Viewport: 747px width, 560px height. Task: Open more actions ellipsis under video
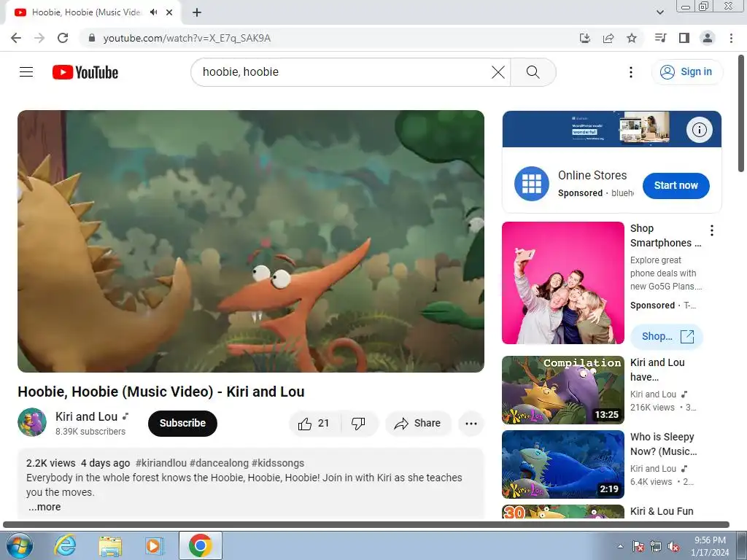[471, 424]
